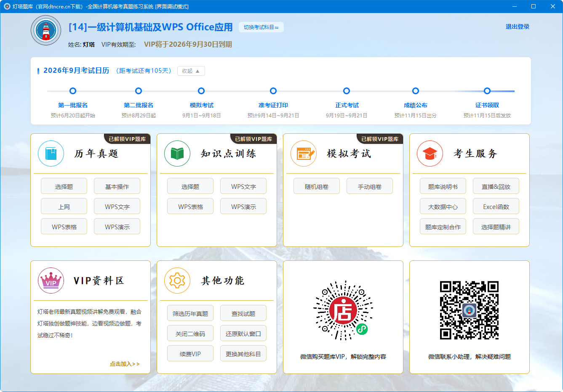Open 上网 under 历年真题

[64, 207]
